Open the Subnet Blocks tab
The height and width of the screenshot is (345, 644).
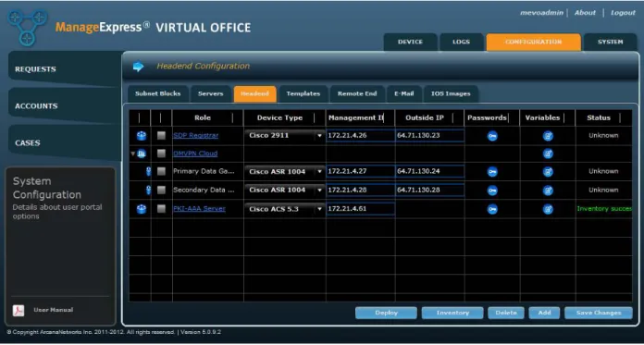pos(157,94)
